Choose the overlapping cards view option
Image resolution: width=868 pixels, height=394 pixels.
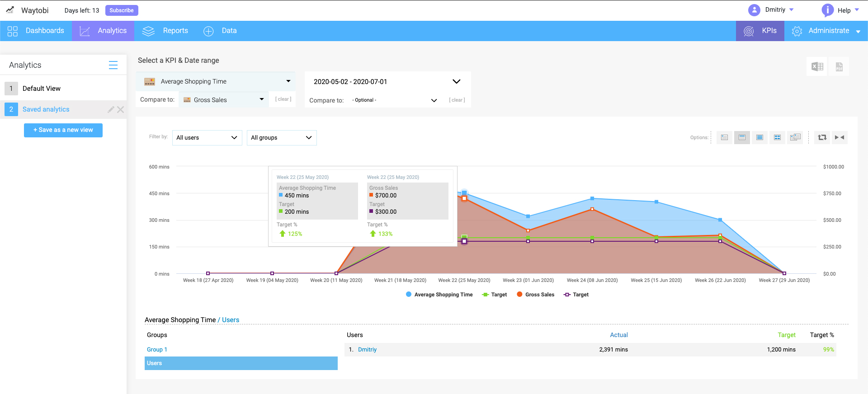pyautogui.click(x=795, y=137)
